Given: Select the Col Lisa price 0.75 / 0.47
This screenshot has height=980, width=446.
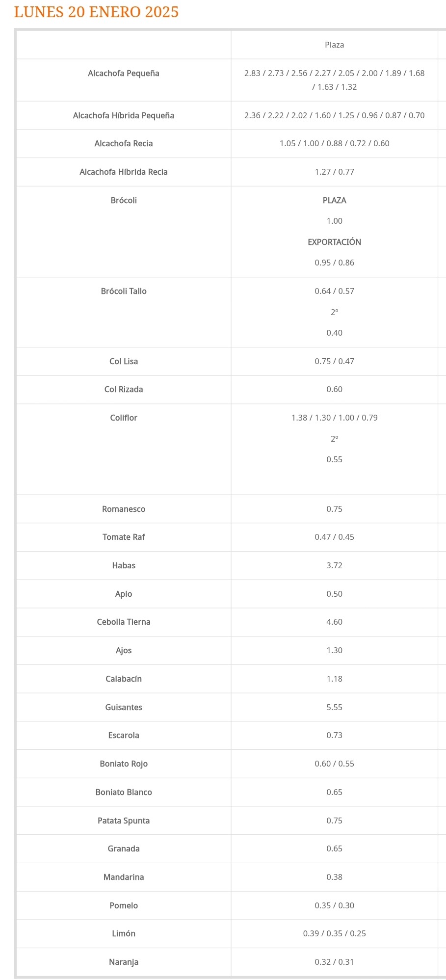Looking at the screenshot, I should click(334, 361).
